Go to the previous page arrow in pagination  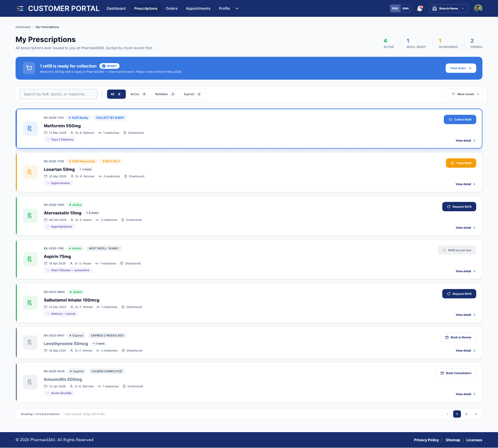(447, 414)
